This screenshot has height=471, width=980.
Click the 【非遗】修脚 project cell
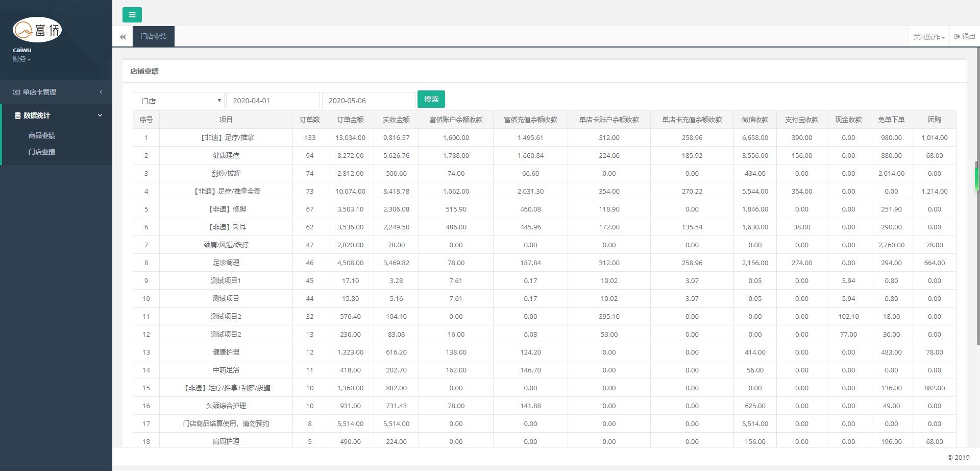point(226,209)
